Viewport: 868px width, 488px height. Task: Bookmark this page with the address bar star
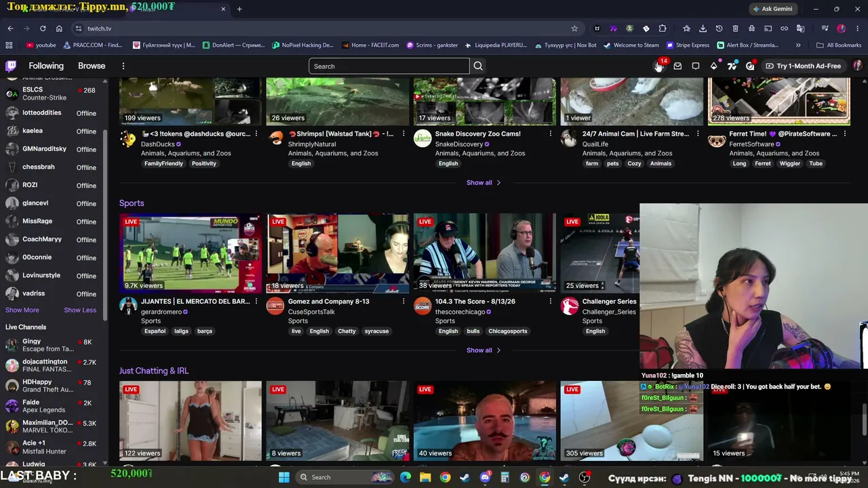pyautogui.click(x=574, y=28)
